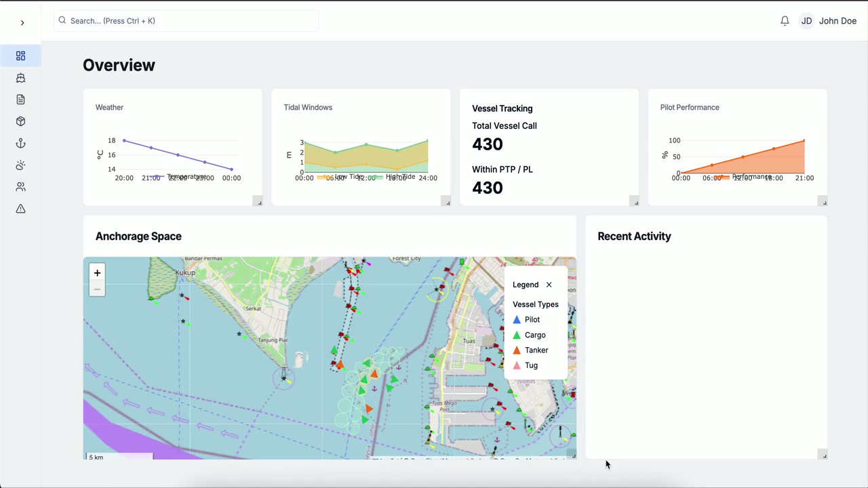Image resolution: width=868 pixels, height=488 pixels.
Task: Click the Recent Activity heading
Action: coord(634,237)
